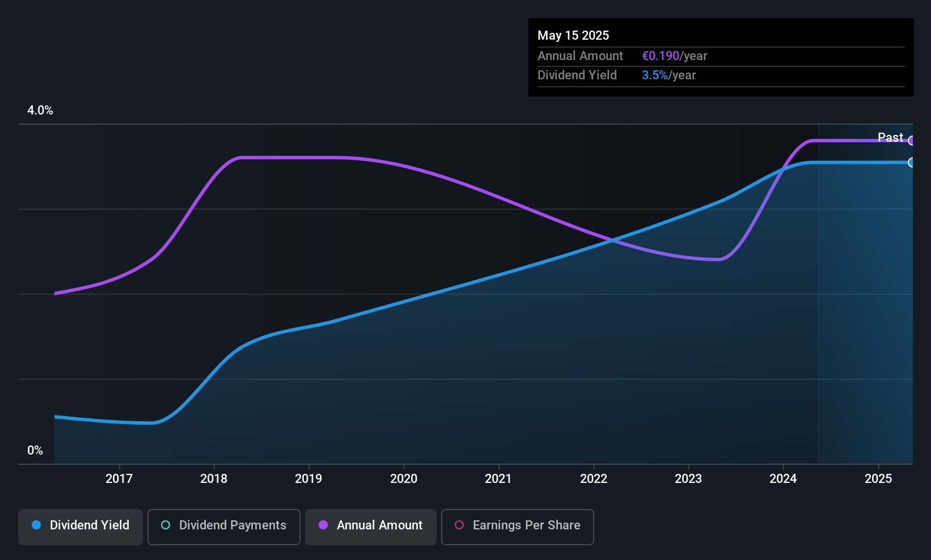Click the purple Annual Amount endpoint marker
Screen dimensions: 931x560
click(911, 141)
